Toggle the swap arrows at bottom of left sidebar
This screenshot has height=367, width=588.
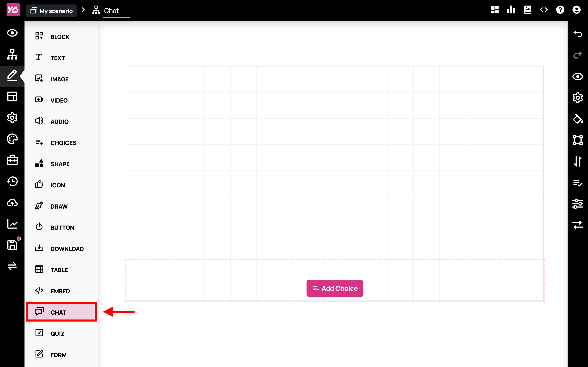tap(12, 266)
